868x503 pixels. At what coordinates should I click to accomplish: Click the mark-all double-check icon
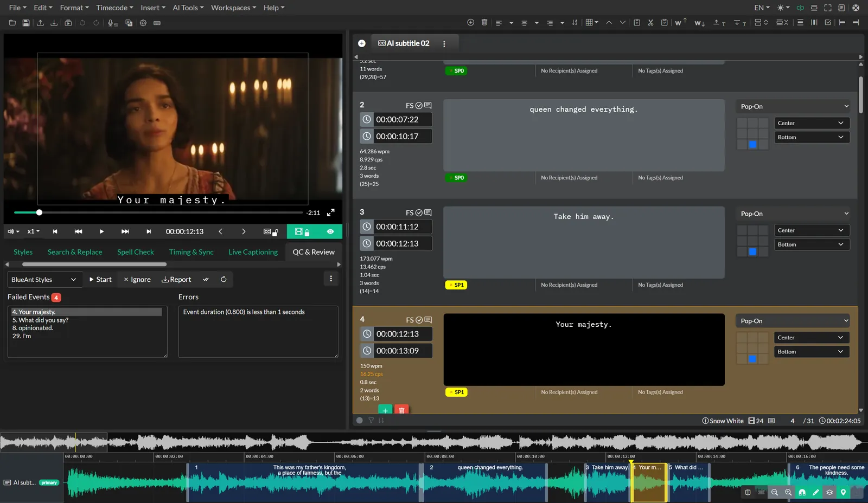206,279
